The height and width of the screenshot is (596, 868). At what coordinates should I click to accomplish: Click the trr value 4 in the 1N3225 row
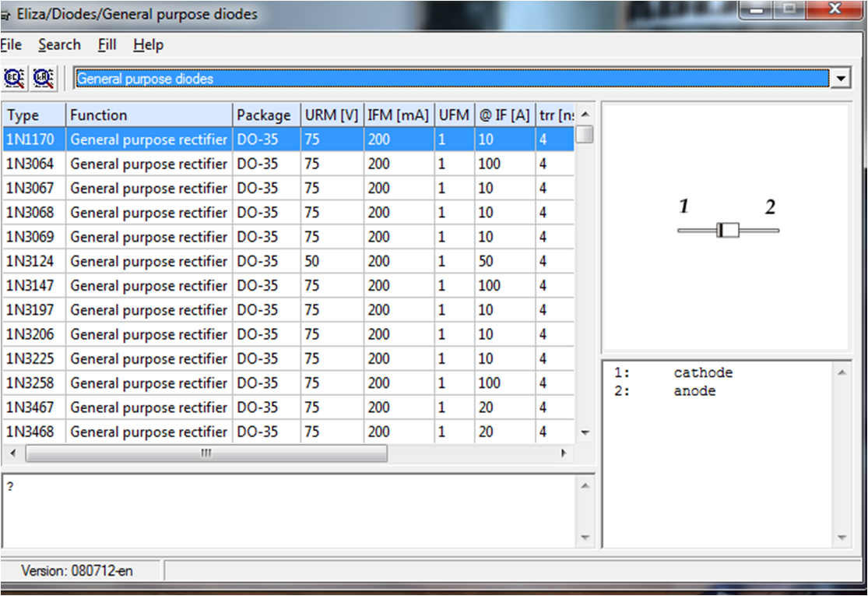point(543,359)
